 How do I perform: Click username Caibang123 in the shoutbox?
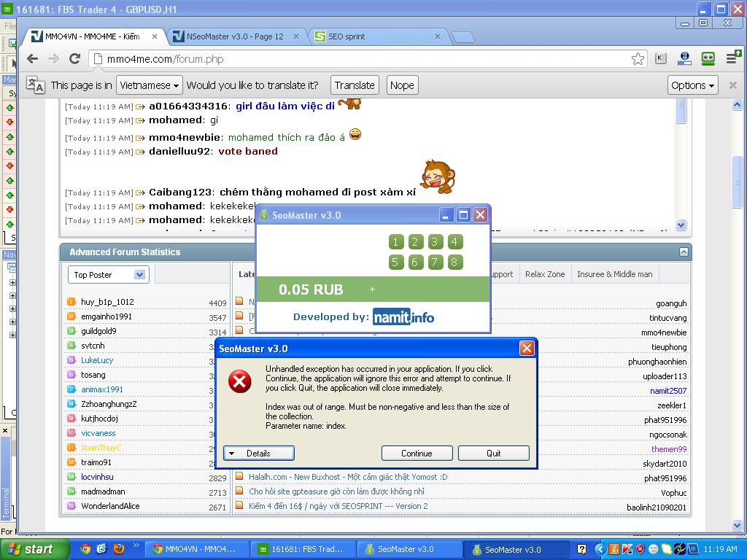180,192
